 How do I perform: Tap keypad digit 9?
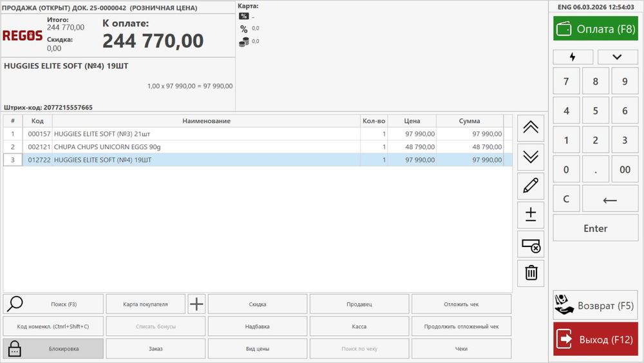coord(625,81)
